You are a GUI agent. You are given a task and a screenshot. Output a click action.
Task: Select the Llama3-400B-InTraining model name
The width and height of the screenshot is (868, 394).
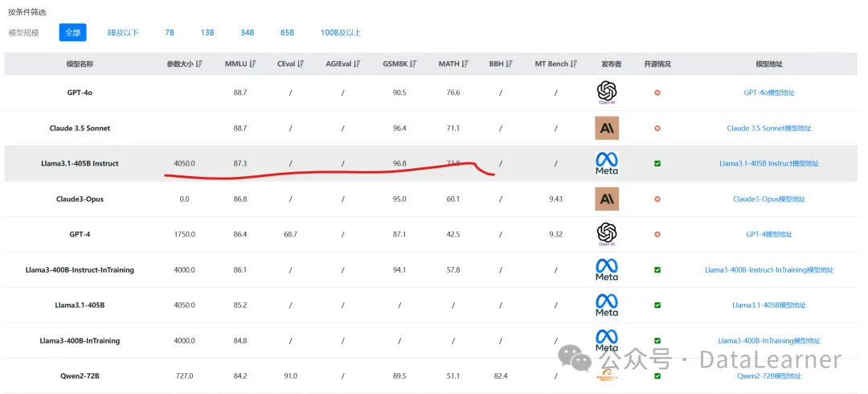point(80,341)
